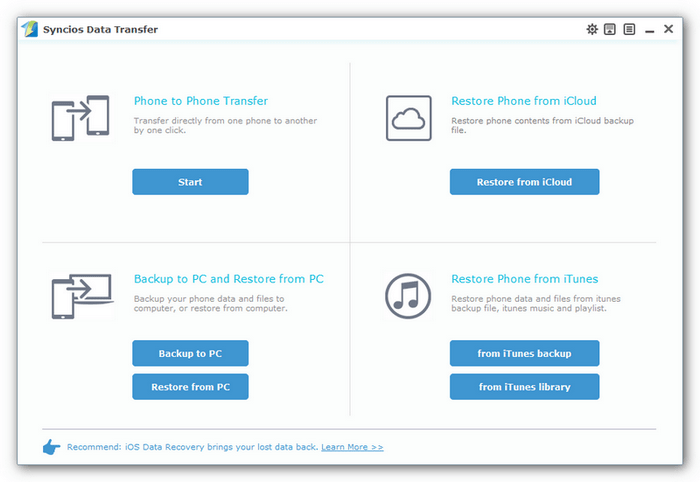The height and width of the screenshot is (482, 700).
Task: Click the Phone to Phone Transfer heading
Action: pyautogui.click(x=201, y=101)
